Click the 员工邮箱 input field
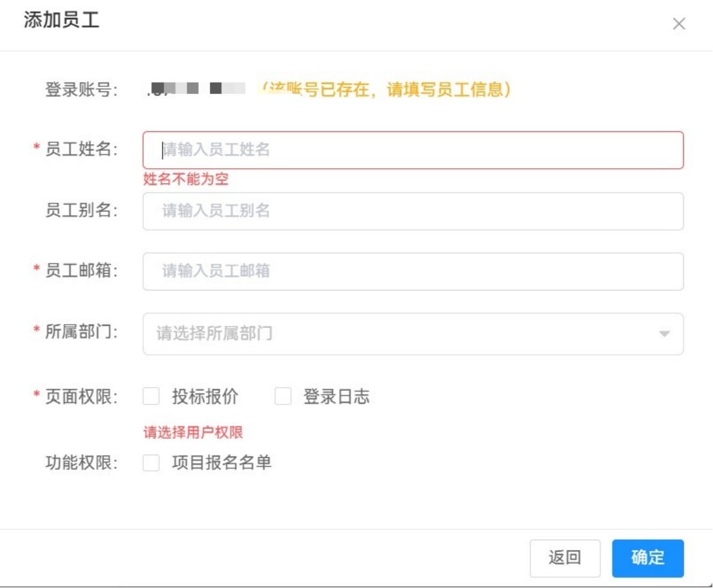 (413, 272)
